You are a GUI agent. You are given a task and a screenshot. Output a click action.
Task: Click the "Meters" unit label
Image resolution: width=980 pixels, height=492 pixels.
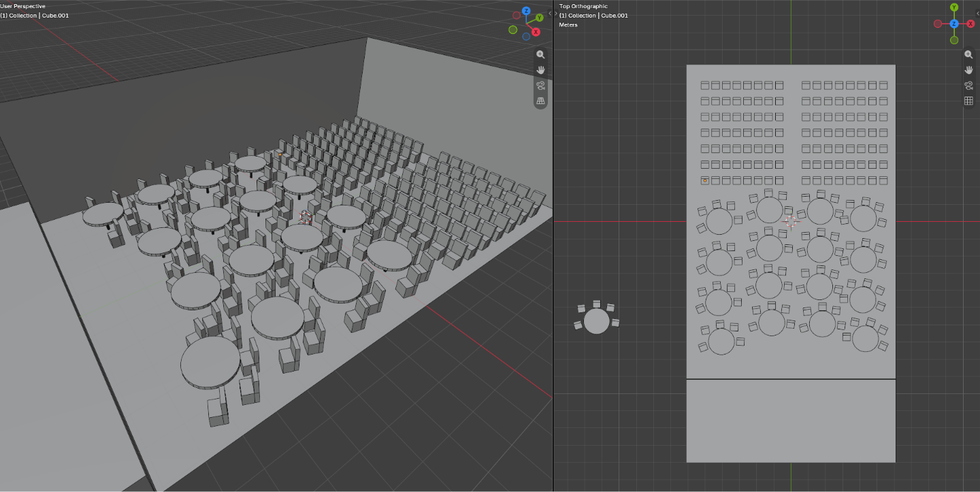[x=568, y=25]
